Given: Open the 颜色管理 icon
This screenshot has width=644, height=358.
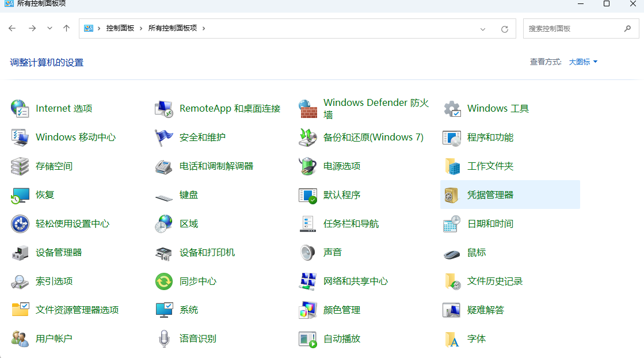Looking at the screenshot, I should (308, 310).
